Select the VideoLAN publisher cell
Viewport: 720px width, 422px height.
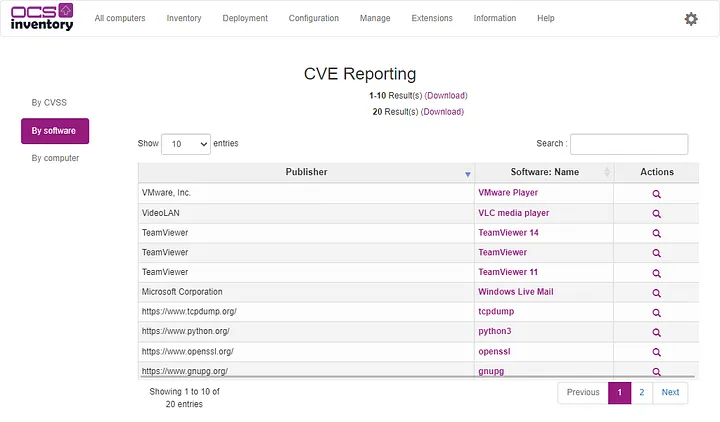coord(306,213)
